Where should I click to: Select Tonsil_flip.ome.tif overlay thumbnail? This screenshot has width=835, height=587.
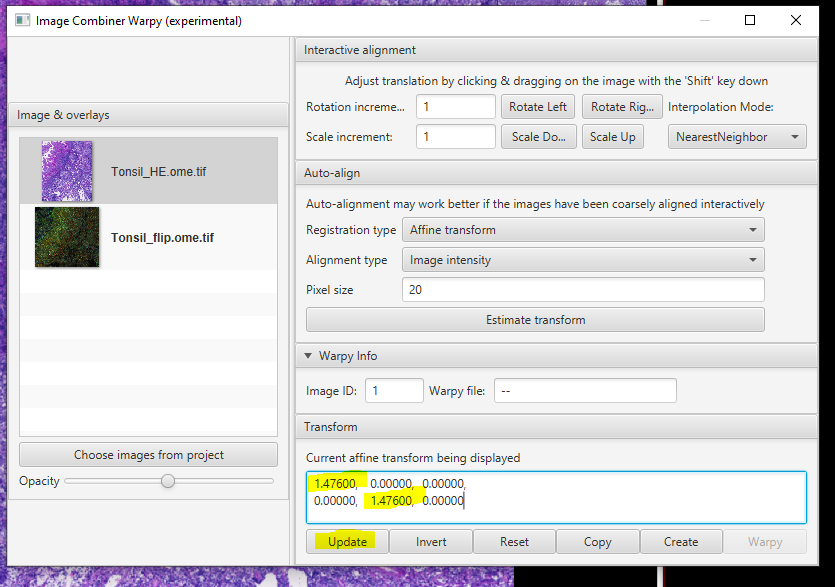coord(67,237)
